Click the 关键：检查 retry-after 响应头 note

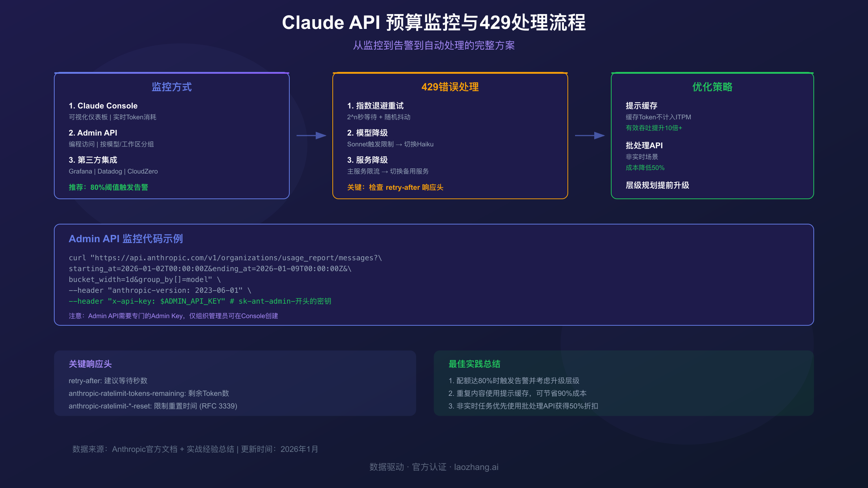tap(395, 187)
